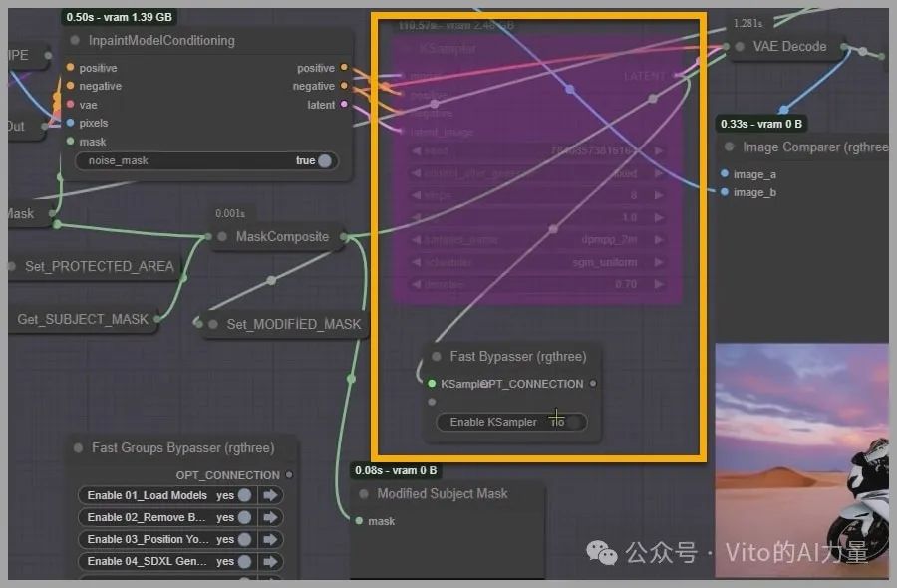Click the denoise increase arrow in KSampler
Screen dimensions: 897x588
point(659,284)
